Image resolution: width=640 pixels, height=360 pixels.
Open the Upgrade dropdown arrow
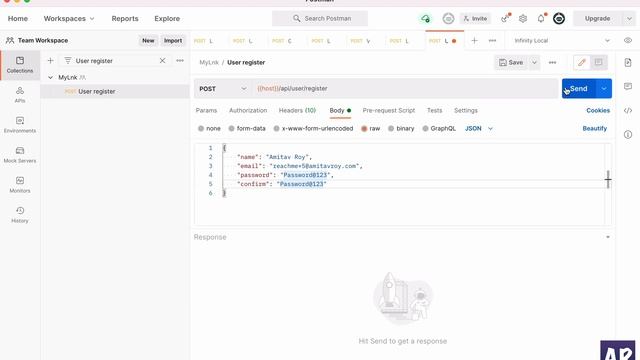629,18
